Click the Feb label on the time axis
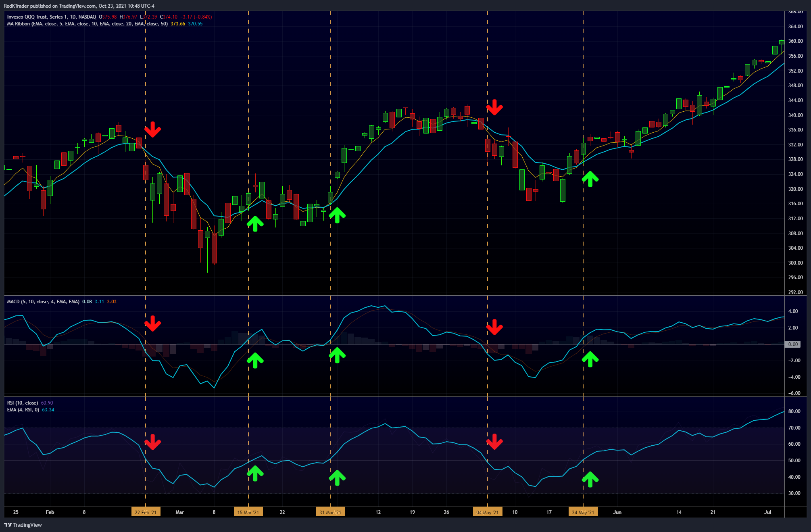Viewport: 811px width, 532px height. pos(50,512)
